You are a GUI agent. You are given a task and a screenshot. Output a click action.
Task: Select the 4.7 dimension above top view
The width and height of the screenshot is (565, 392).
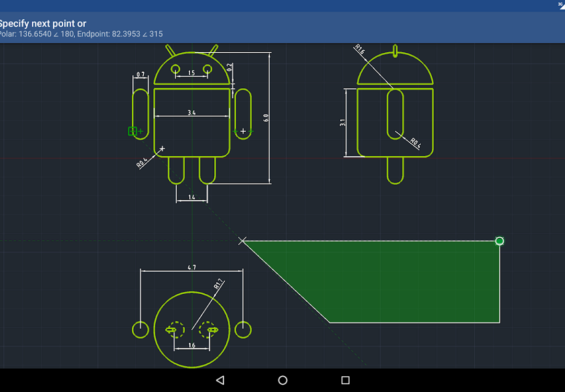[192, 267]
